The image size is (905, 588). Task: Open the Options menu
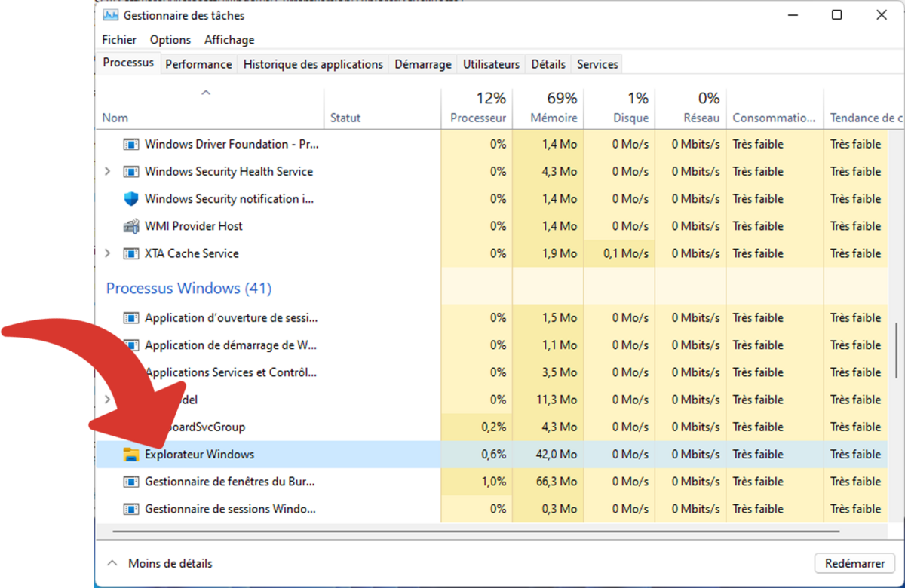tap(170, 40)
